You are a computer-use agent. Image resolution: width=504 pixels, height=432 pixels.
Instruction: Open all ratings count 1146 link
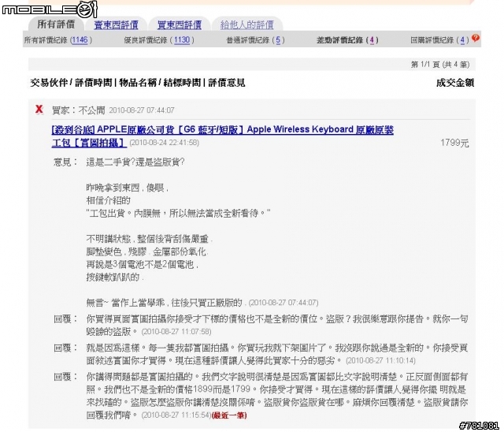tap(80, 40)
